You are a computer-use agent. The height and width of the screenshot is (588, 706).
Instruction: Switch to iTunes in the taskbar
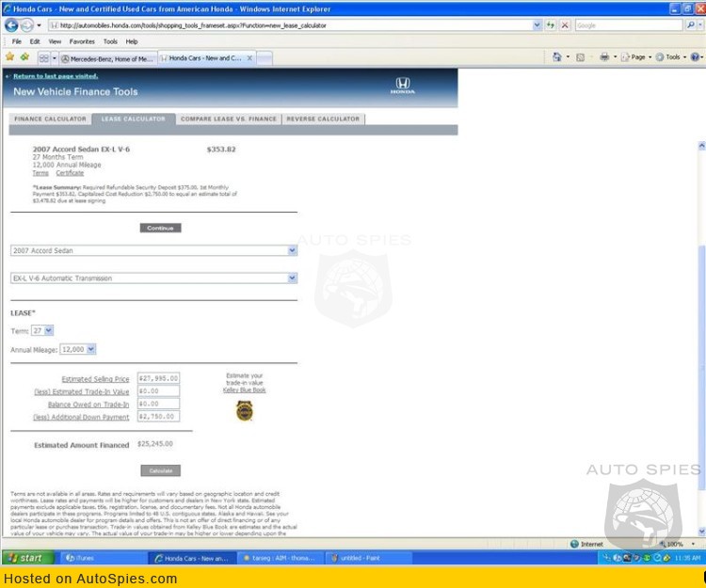(103, 558)
